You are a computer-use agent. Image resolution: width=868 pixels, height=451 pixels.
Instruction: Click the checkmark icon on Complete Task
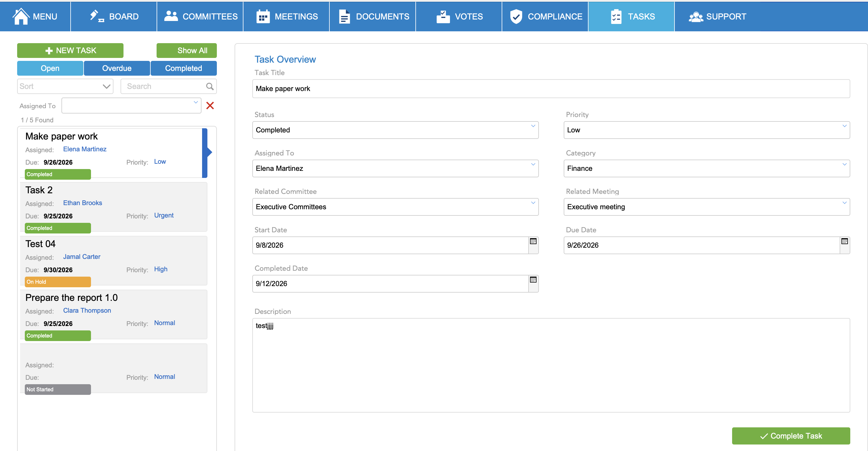[764, 436]
